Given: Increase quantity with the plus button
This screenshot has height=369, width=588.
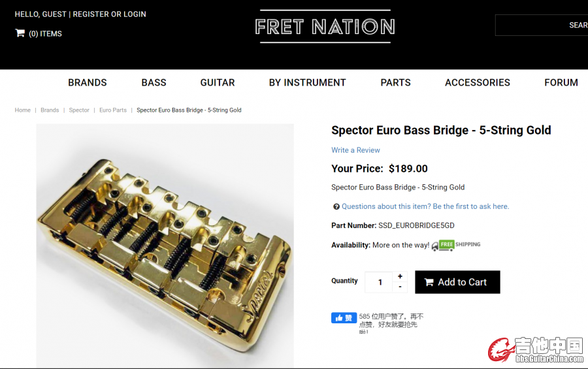Looking at the screenshot, I should click(x=400, y=276).
